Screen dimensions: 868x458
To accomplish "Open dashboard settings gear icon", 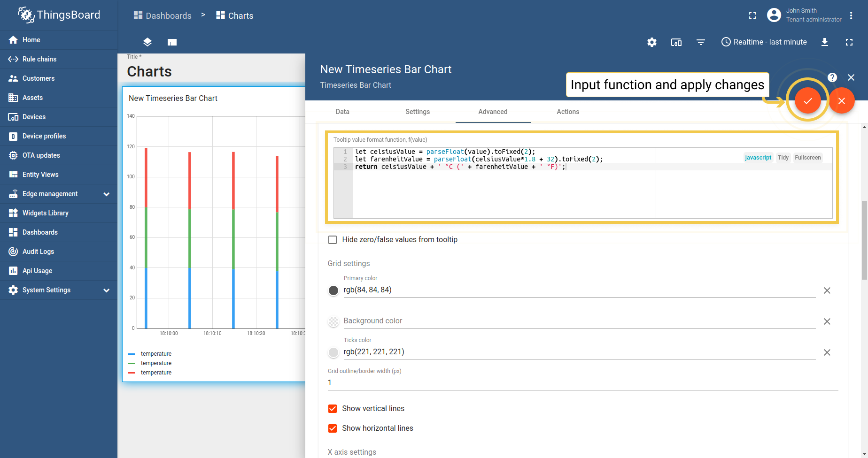I will 652,42.
